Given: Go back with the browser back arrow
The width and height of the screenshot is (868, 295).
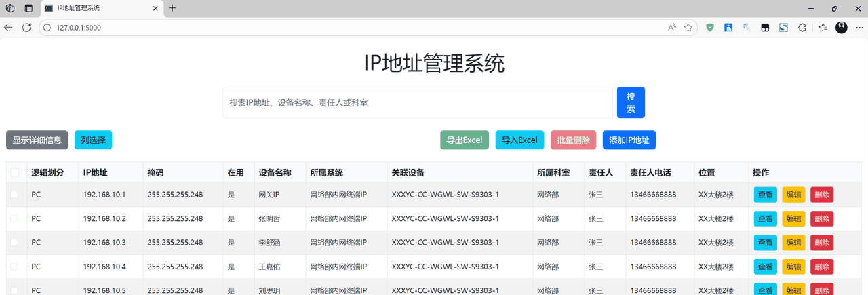Looking at the screenshot, I should [x=8, y=28].
